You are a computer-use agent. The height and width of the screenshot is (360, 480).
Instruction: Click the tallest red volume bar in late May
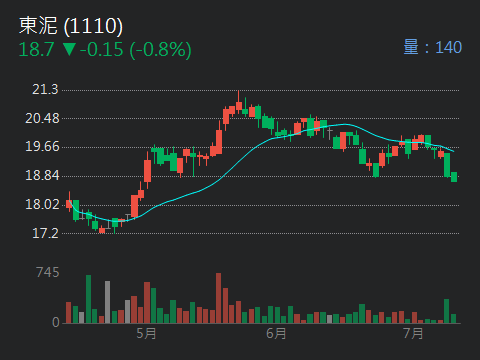(218, 298)
